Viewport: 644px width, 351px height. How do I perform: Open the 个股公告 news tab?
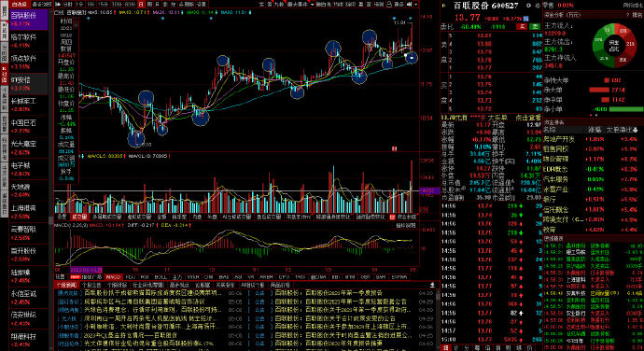91,285
